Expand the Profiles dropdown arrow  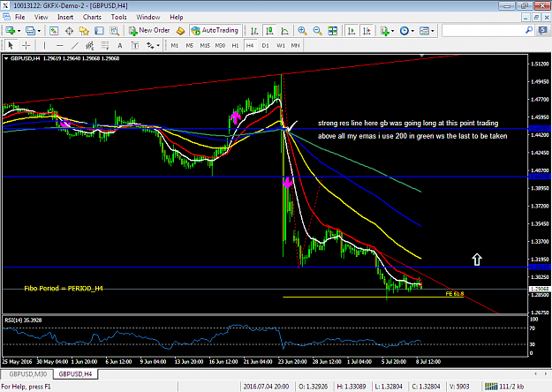click(39, 31)
